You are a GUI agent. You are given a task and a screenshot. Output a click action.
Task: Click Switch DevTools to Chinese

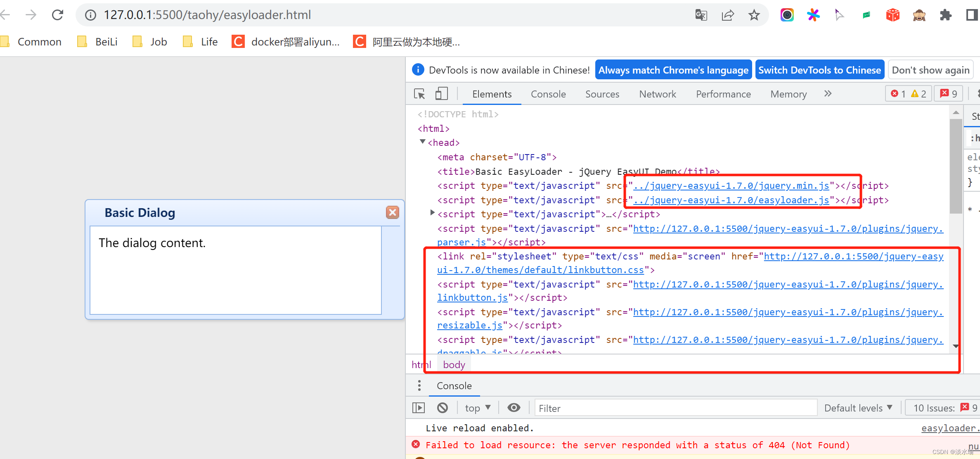[x=819, y=70]
